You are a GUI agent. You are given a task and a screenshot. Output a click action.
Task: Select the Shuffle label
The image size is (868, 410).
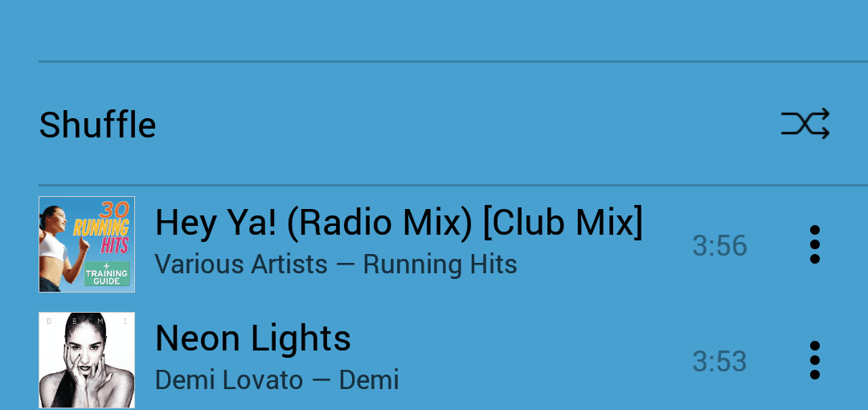click(97, 125)
